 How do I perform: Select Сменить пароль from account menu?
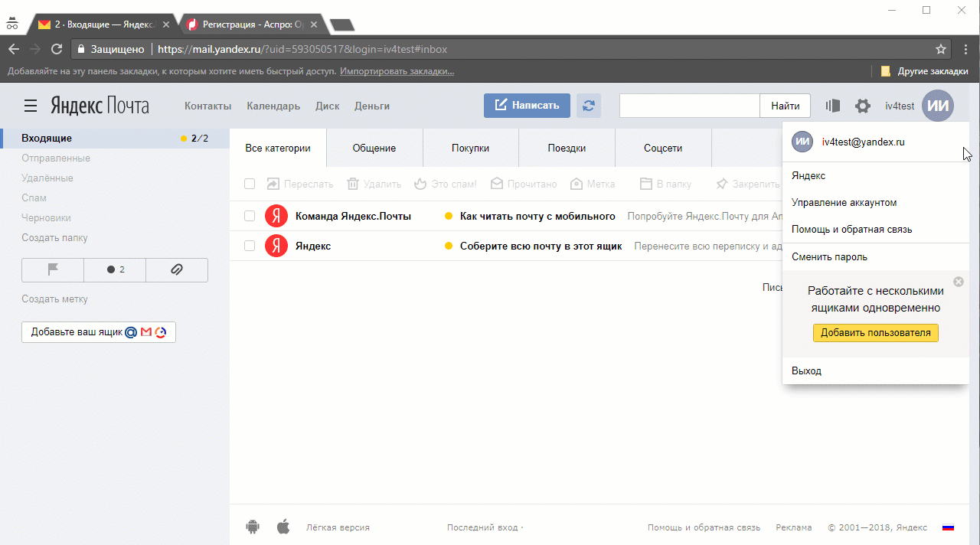tap(829, 257)
